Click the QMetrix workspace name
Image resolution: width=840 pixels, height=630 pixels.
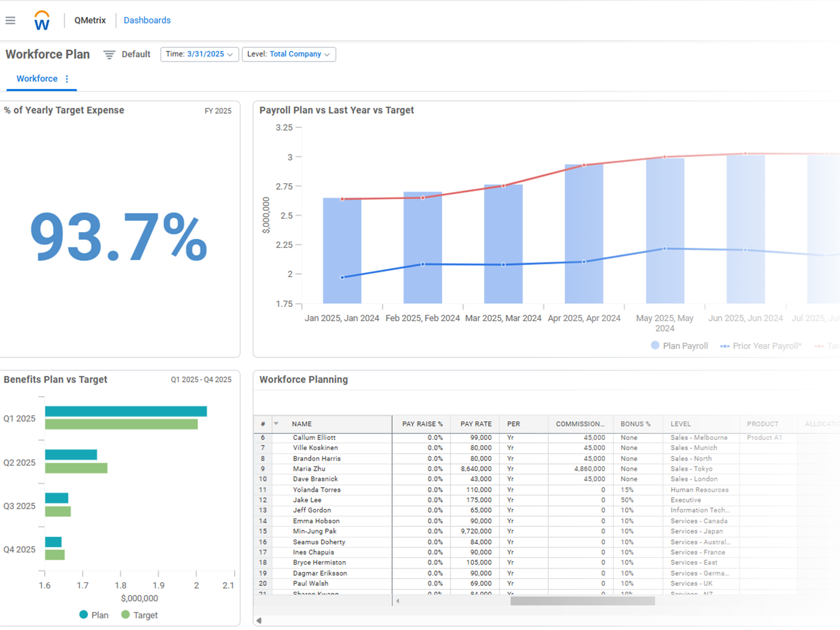(x=90, y=20)
